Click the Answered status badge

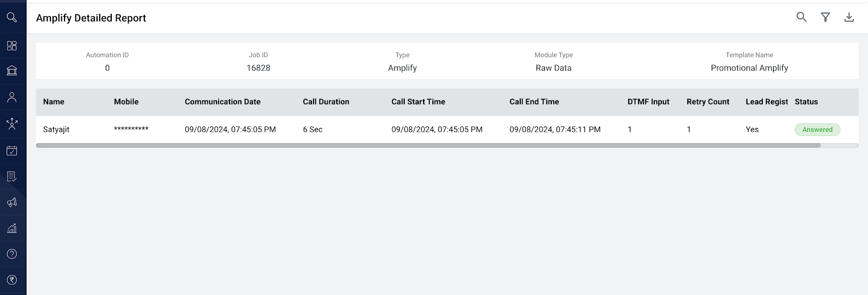[x=817, y=130]
